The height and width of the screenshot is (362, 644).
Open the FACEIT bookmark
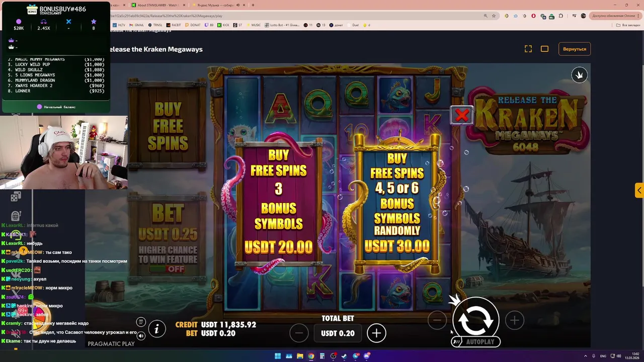pyautogui.click(x=174, y=25)
